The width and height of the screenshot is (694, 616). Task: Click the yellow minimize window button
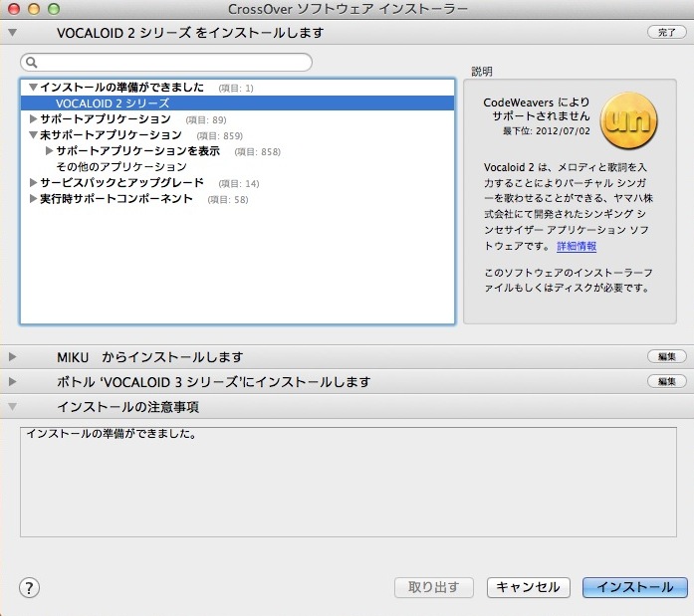click(34, 9)
